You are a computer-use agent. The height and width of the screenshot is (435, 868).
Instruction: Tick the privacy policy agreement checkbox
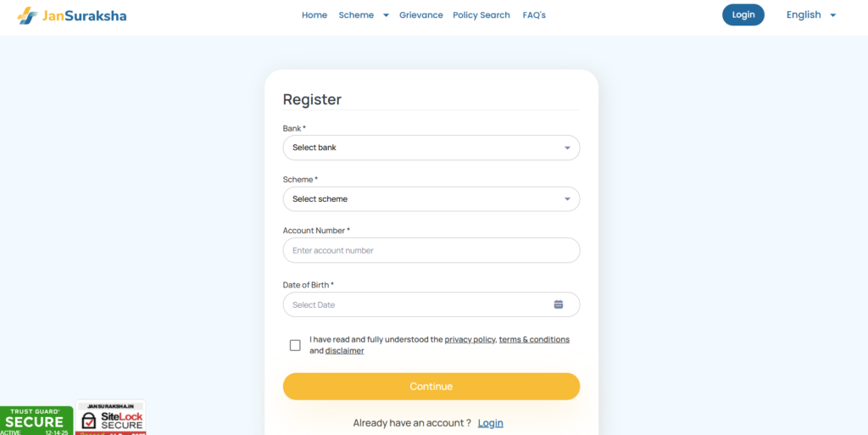pyautogui.click(x=295, y=345)
